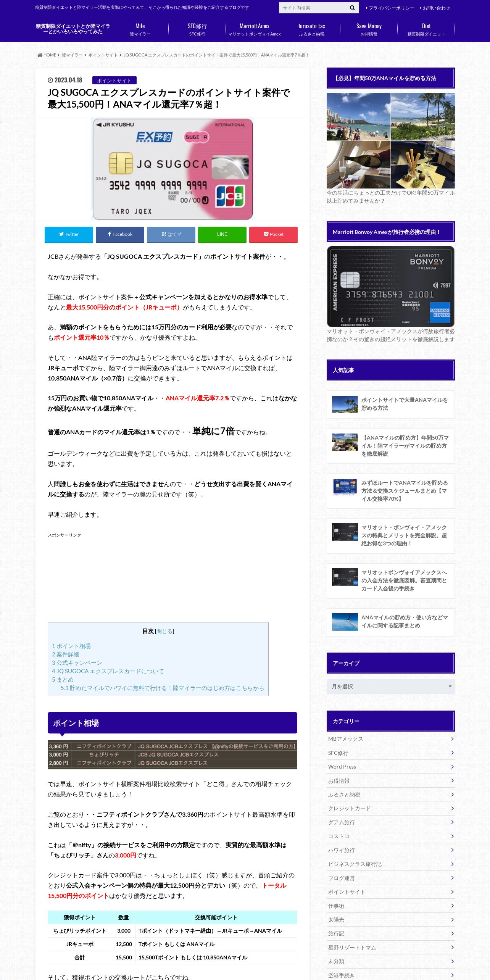Image resolution: width=490 pixels, height=980 pixels.
Task: Open the Diet 糖質制限ダイエット menu
Action: pyautogui.click(x=426, y=29)
